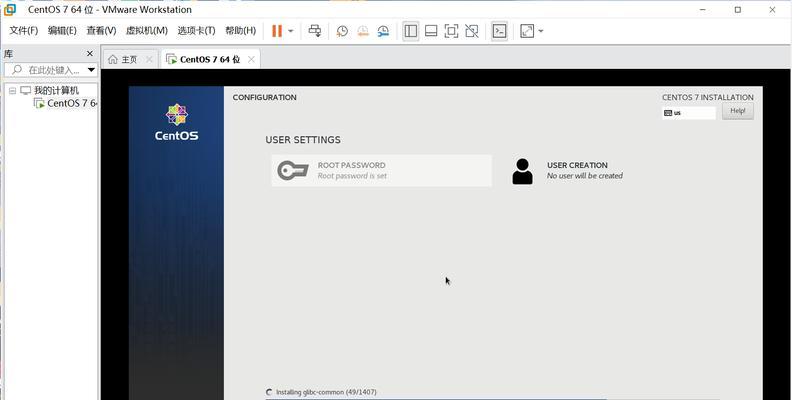792x400 pixels.
Task: Click the installing glibc-common progress text
Action: click(326, 392)
